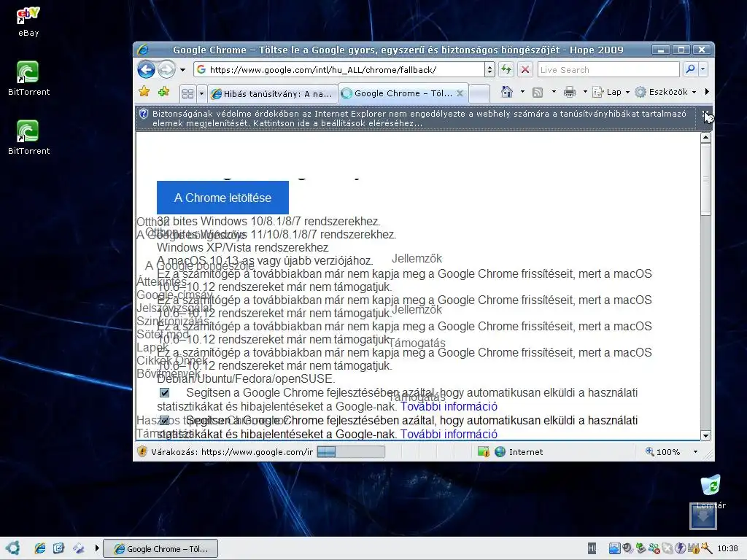Image resolution: width=747 pixels, height=560 pixels.
Task: Expand the address bar history dropdown
Action: (x=489, y=70)
